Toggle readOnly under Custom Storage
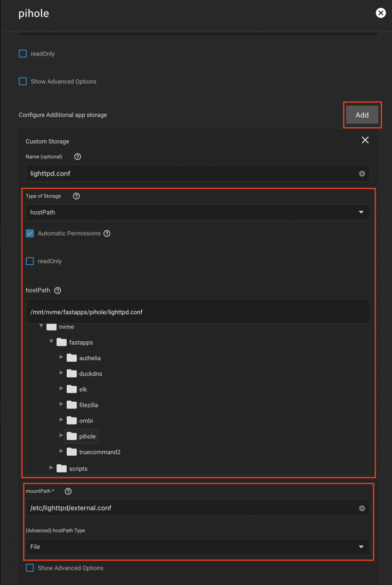The image size is (392, 585). (30, 261)
